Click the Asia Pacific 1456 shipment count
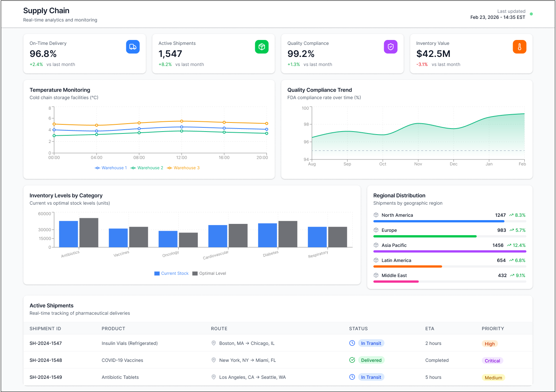The width and height of the screenshot is (556, 392). pos(498,245)
